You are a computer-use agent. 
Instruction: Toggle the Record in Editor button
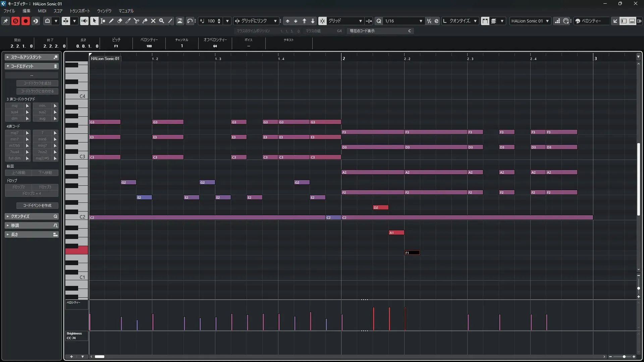point(25,21)
